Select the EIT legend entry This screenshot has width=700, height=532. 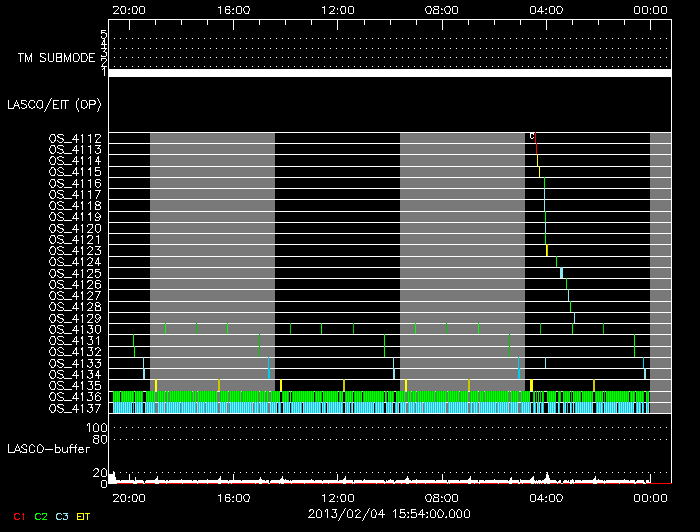coord(83,515)
